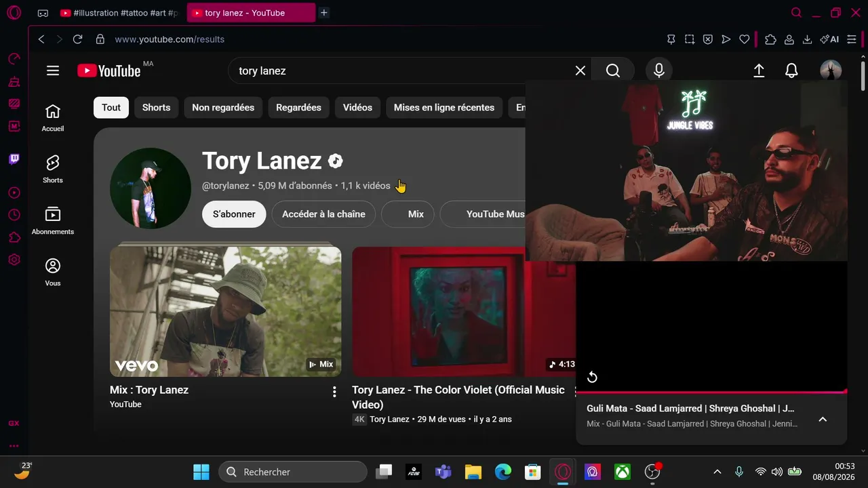Open browser extensions puzzle icon
The image size is (868, 488).
[x=770, y=39]
